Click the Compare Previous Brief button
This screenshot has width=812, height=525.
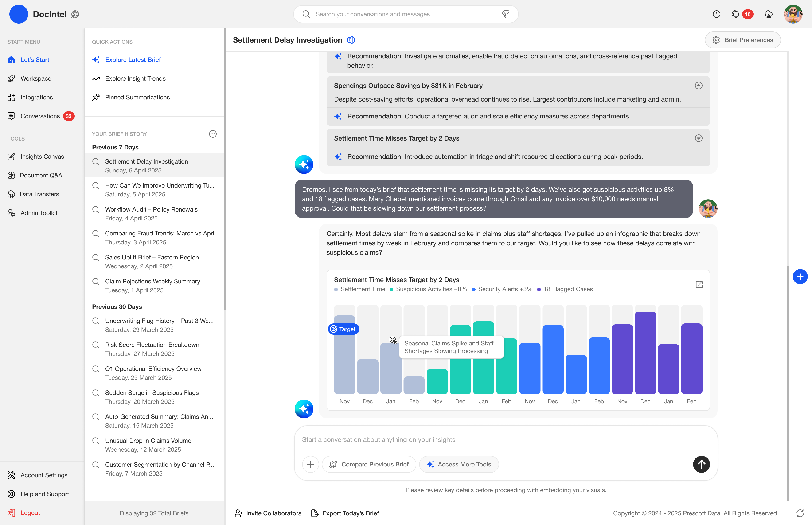click(x=369, y=464)
